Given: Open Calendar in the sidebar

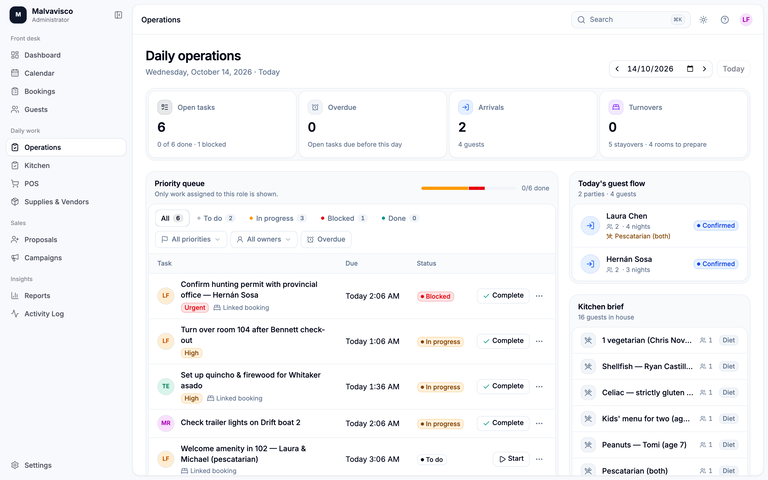Looking at the screenshot, I should point(66,73).
